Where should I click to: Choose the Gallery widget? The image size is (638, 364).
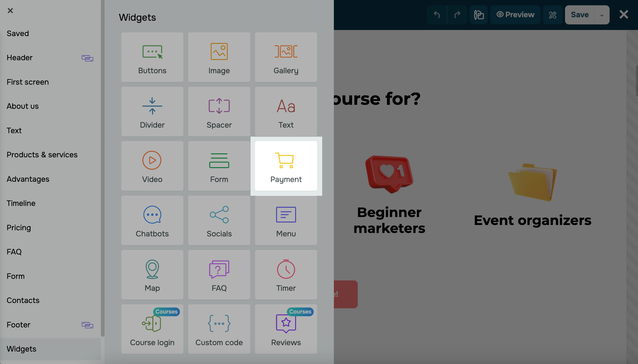pos(286,57)
